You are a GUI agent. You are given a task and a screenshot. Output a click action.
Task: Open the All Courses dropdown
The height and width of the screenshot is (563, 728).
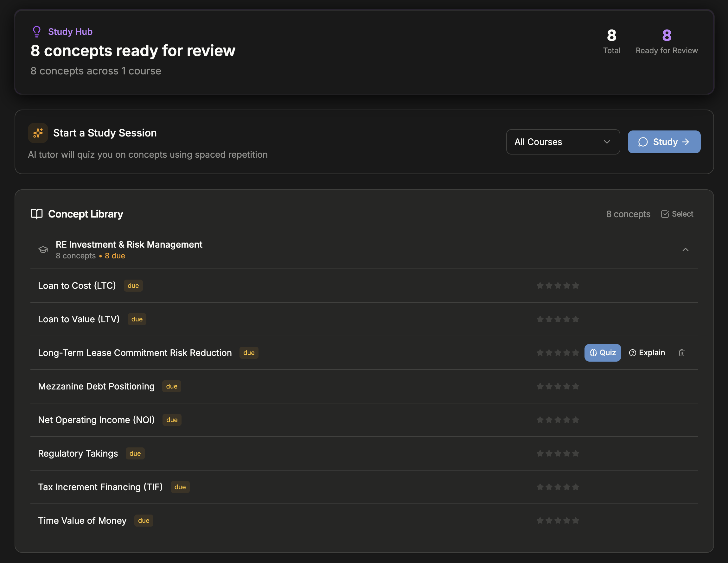coord(563,142)
